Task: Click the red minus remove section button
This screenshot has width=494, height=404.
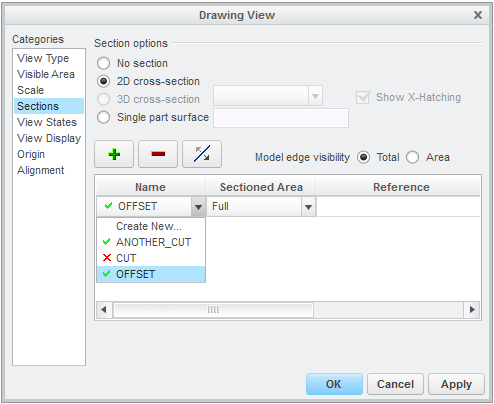Action: click(158, 154)
